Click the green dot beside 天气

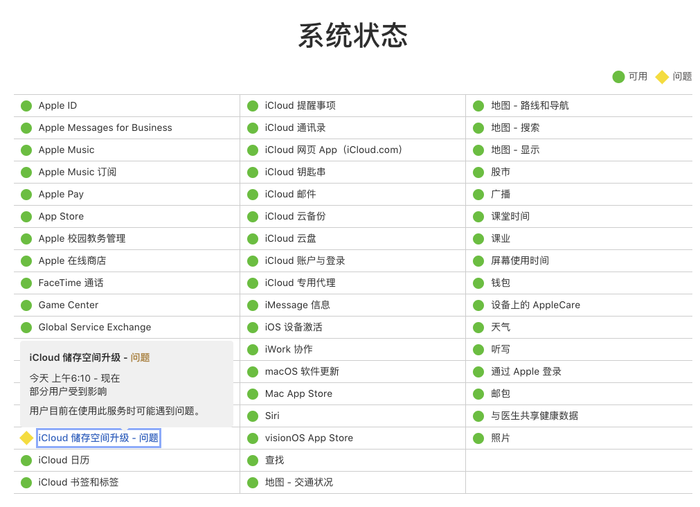coord(479,328)
